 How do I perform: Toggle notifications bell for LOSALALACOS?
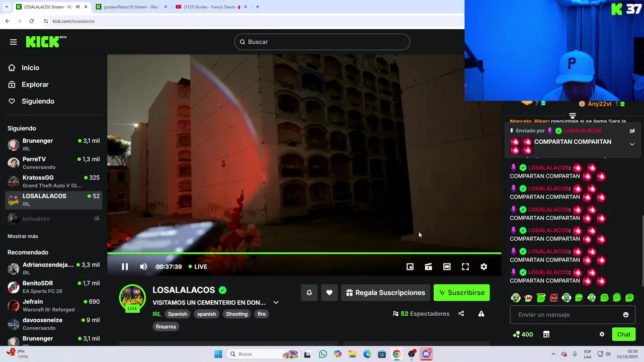point(309,293)
